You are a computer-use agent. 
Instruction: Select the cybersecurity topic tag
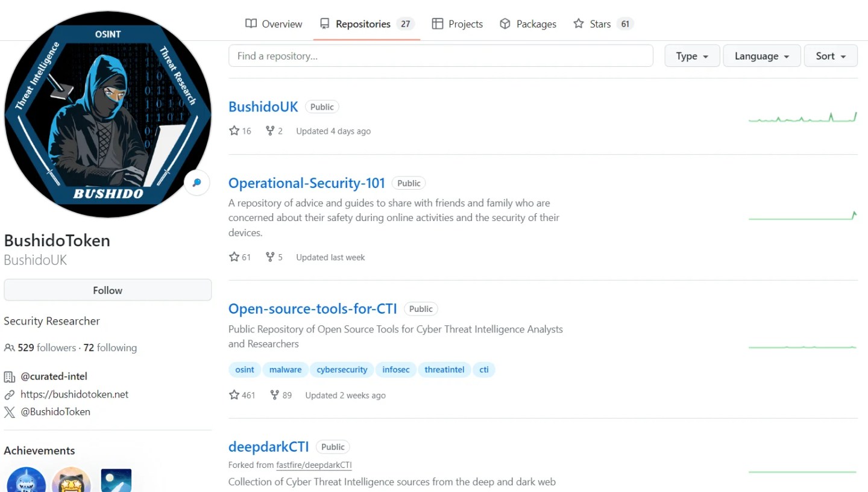(x=342, y=370)
